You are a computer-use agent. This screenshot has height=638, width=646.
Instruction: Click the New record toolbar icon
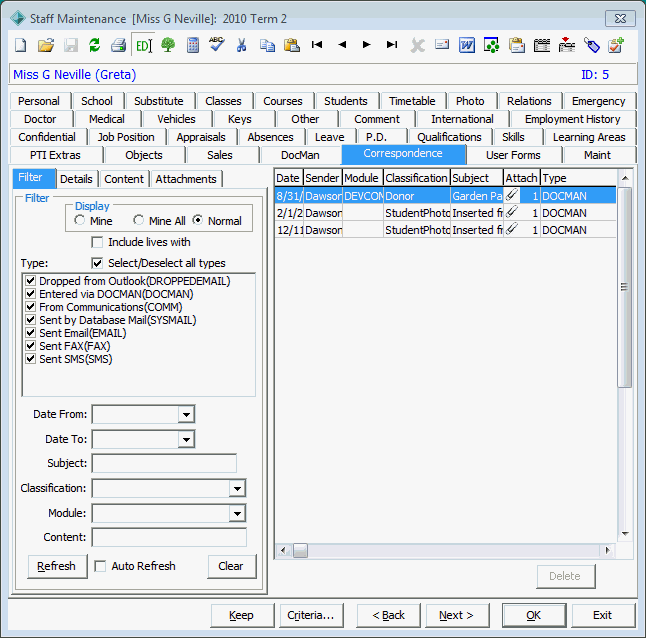(21, 45)
